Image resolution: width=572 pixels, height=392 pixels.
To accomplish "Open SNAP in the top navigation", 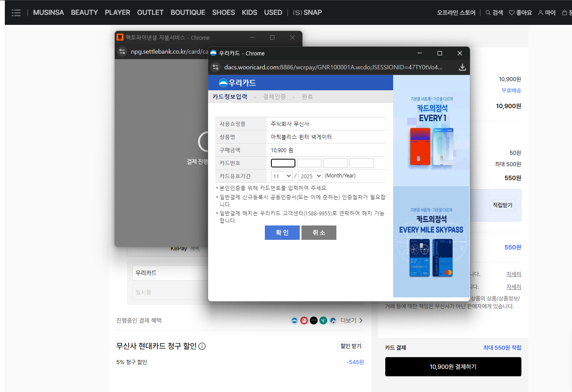I will (307, 13).
